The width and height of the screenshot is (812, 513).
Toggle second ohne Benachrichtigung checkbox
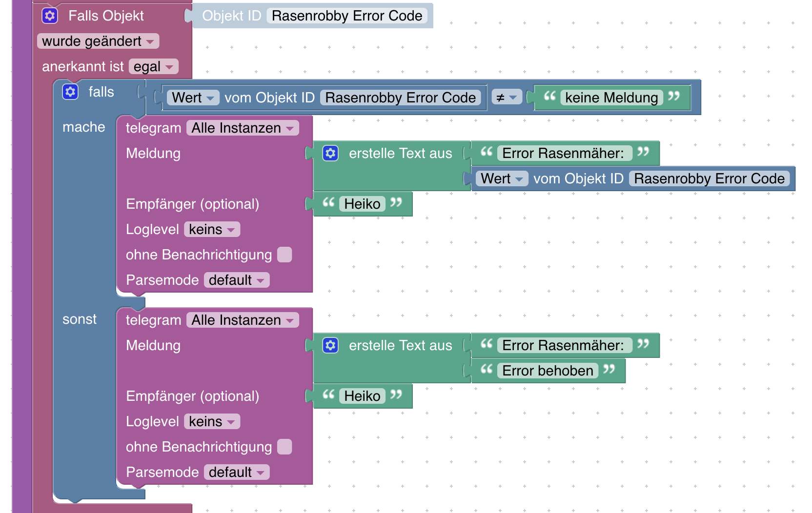pyautogui.click(x=284, y=447)
